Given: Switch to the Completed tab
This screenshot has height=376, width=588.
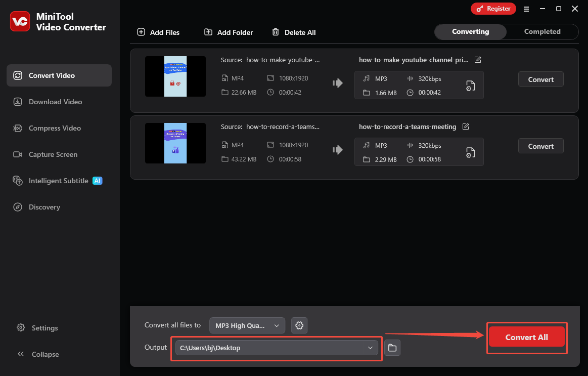Looking at the screenshot, I should click(542, 31).
